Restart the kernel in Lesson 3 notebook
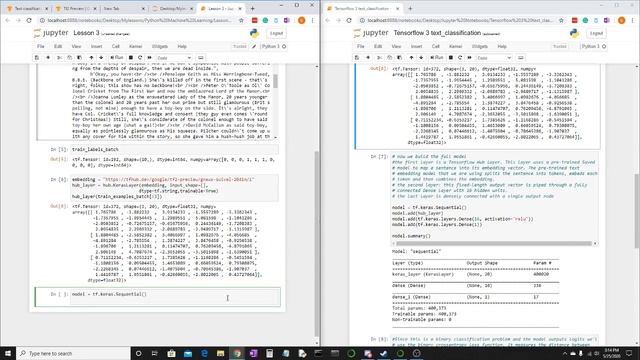 tap(140, 58)
